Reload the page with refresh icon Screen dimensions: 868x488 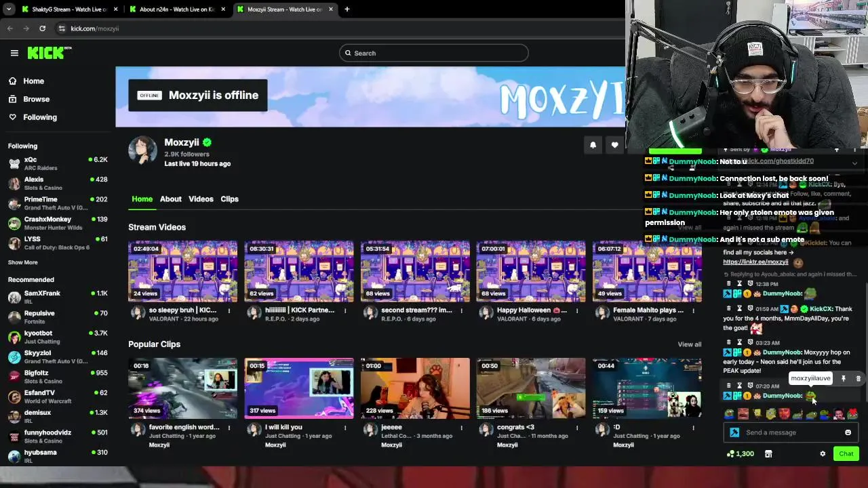point(42,28)
